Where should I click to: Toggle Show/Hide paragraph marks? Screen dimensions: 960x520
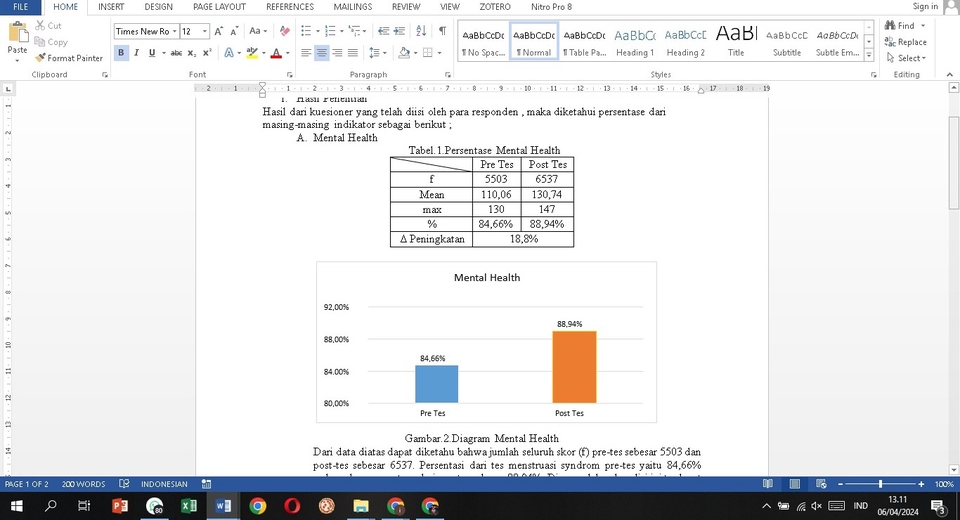(442, 31)
